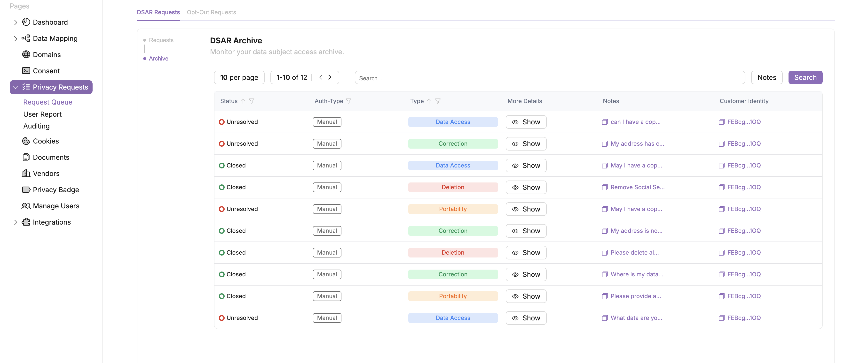Copy customer identity icon in 'Please provide a...' row
The width and height of the screenshot is (868, 363).
click(721, 296)
